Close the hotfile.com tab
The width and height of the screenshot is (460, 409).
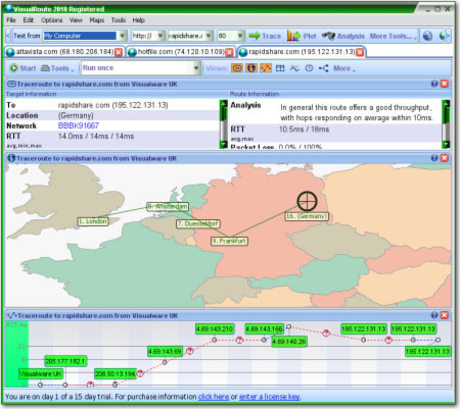click(229, 52)
